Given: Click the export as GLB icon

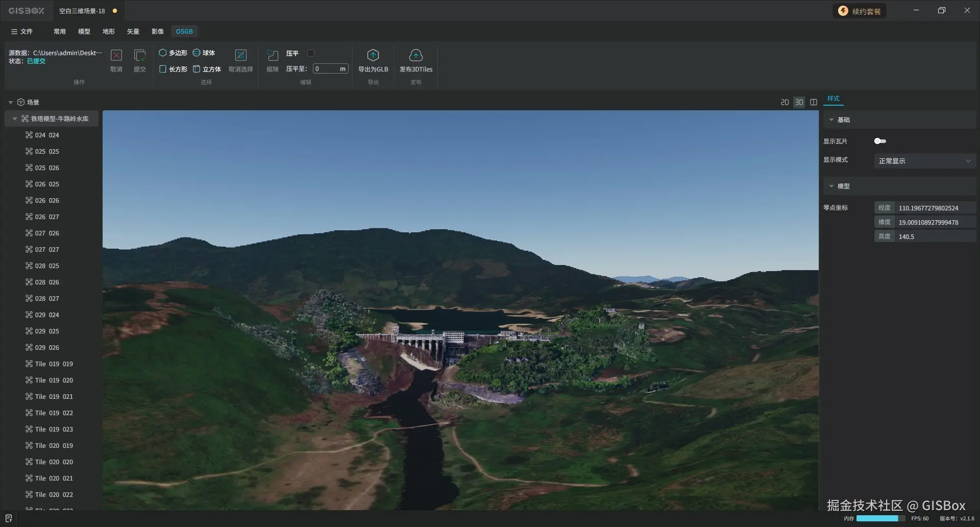Looking at the screenshot, I should coord(373,55).
